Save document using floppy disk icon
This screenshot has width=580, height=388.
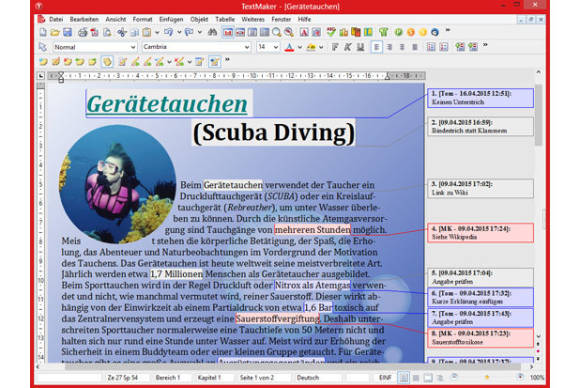click(x=67, y=33)
